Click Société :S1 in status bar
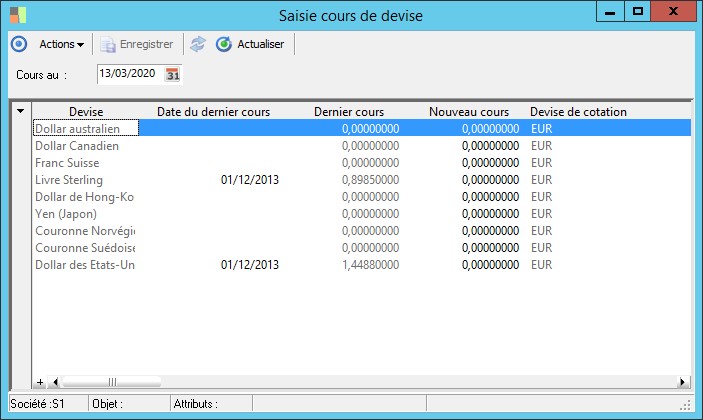 38,404
